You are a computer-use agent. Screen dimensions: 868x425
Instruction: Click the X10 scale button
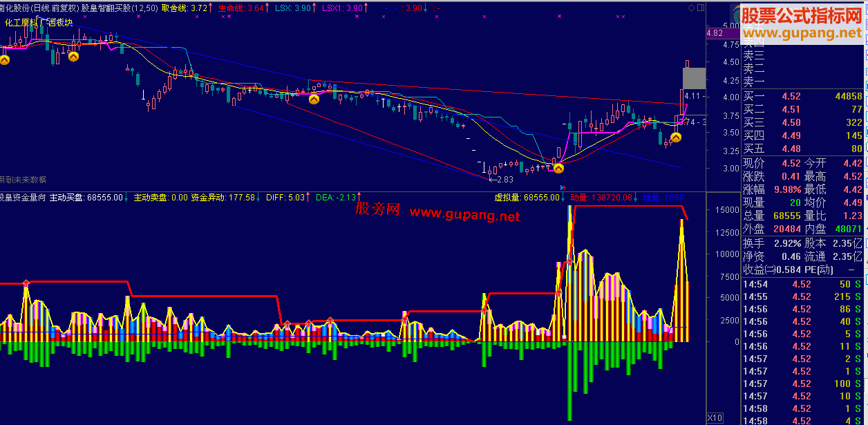[715, 418]
